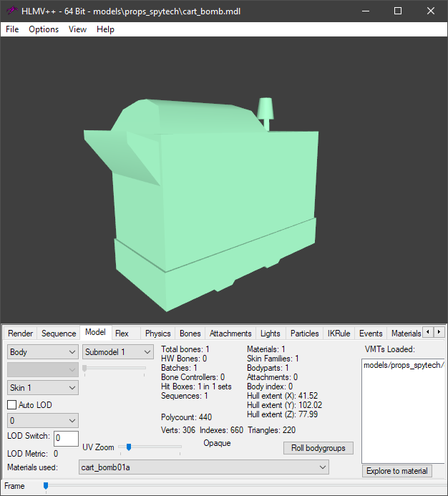Open the View menu
Viewport: 448px width, 496px height.
[77, 29]
